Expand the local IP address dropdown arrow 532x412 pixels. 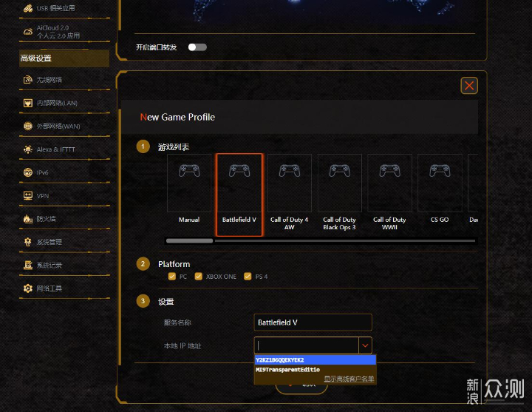pyautogui.click(x=365, y=345)
